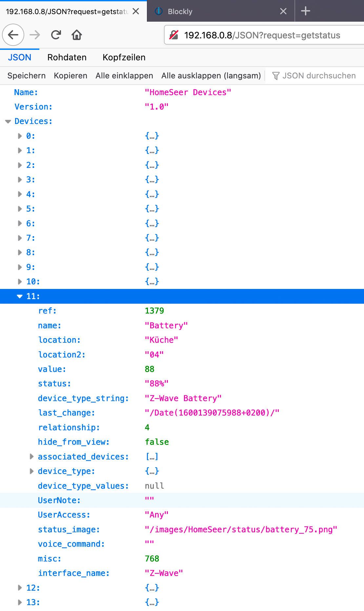Expand device entry 7
This screenshot has height=611, width=364.
pyautogui.click(x=20, y=238)
